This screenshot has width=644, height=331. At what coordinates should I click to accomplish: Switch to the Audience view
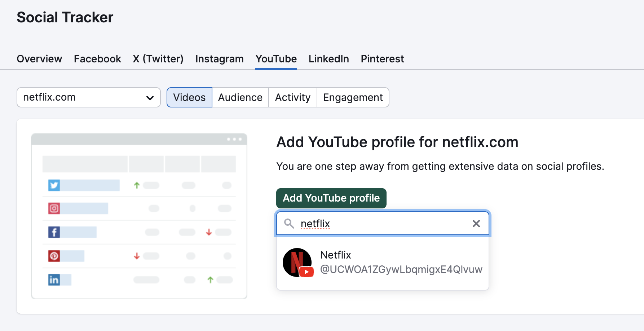click(240, 97)
